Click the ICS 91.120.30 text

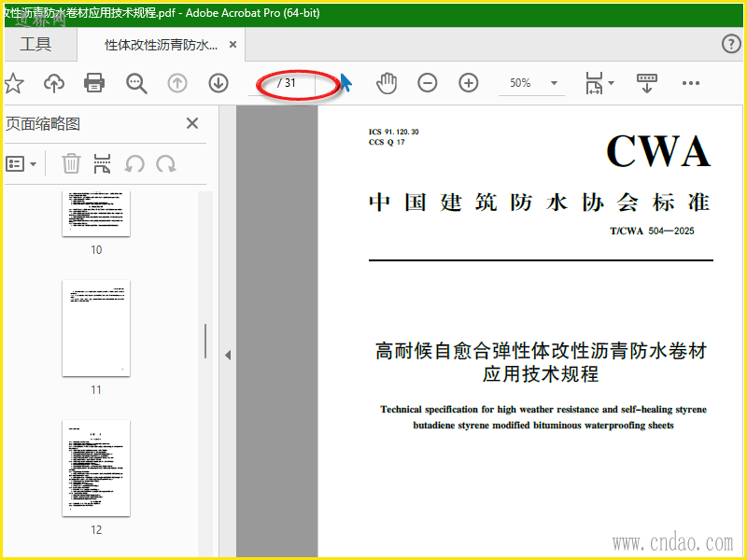point(393,132)
